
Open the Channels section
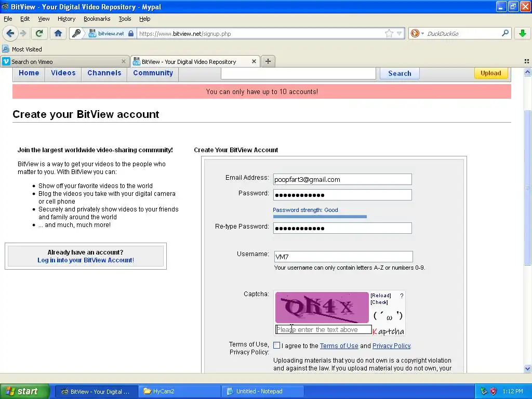pos(104,73)
